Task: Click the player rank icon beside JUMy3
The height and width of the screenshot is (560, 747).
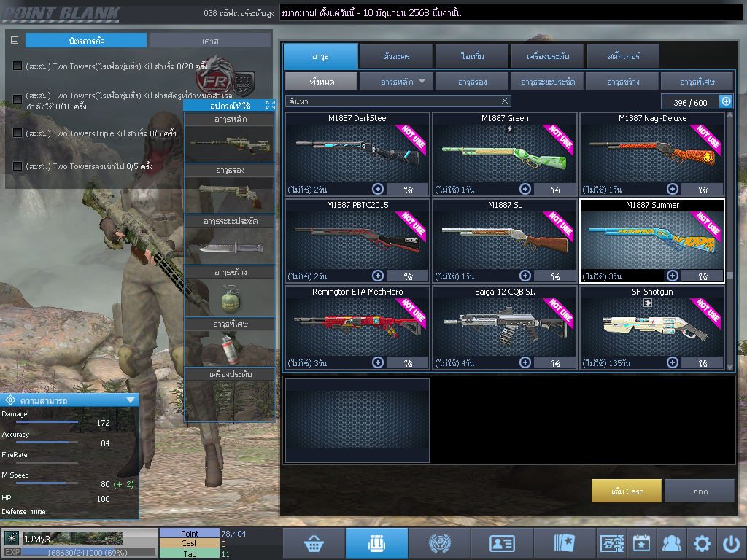Action: [12, 538]
